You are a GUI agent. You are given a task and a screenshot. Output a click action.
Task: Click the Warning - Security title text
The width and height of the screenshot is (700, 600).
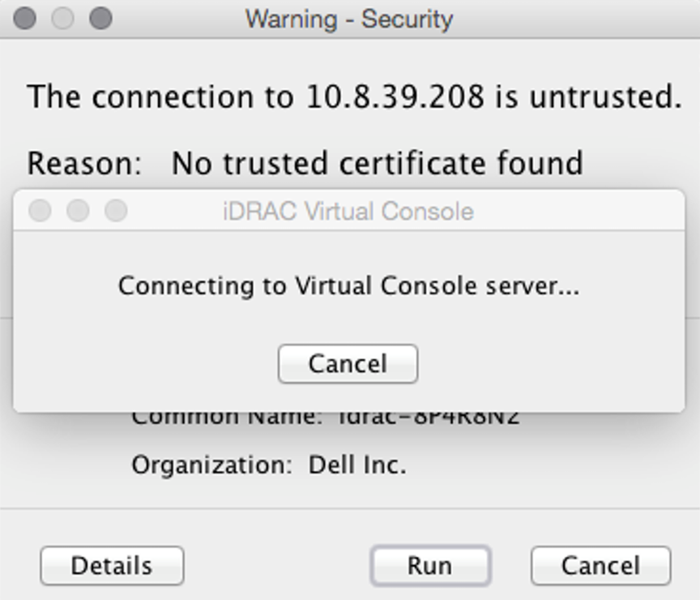pos(350,19)
